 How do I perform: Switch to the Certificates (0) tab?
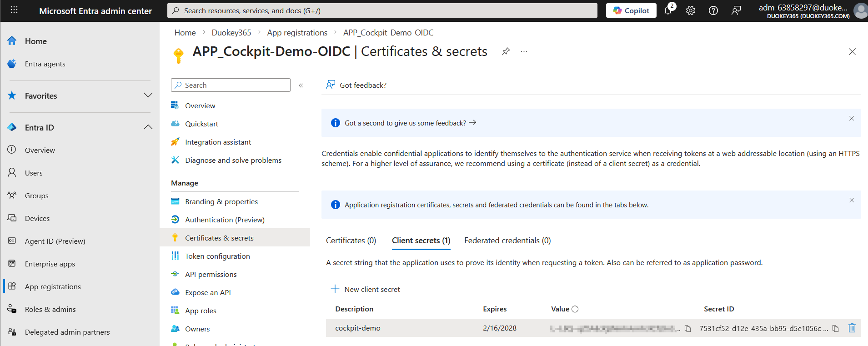pyautogui.click(x=351, y=241)
